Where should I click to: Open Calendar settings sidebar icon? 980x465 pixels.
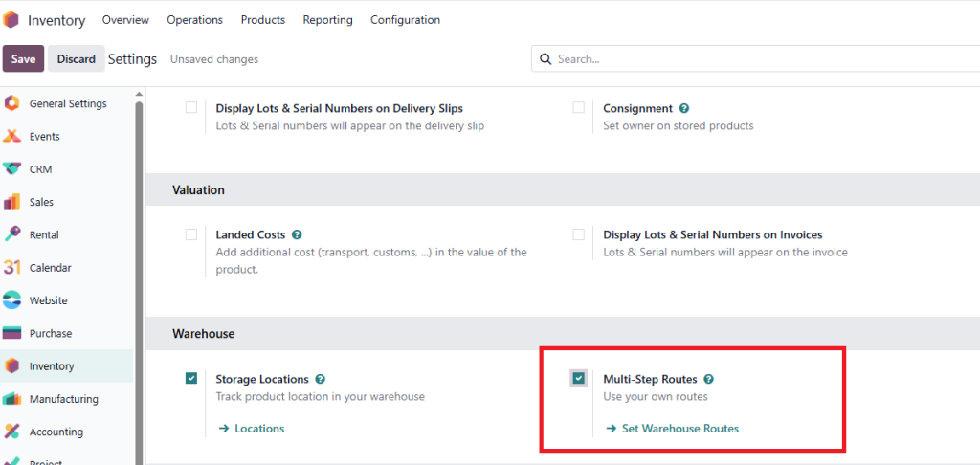(12, 268)
